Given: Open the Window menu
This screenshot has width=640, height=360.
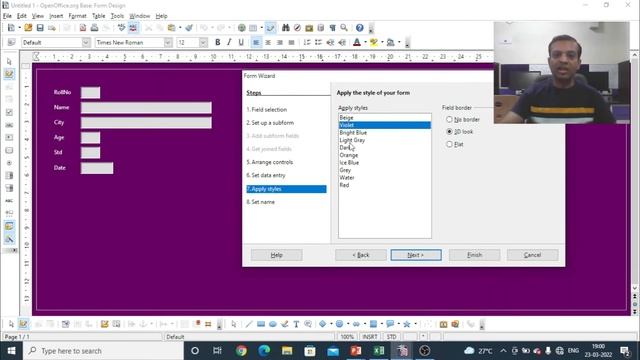Looking at the screenshot, I should point(140,16).
